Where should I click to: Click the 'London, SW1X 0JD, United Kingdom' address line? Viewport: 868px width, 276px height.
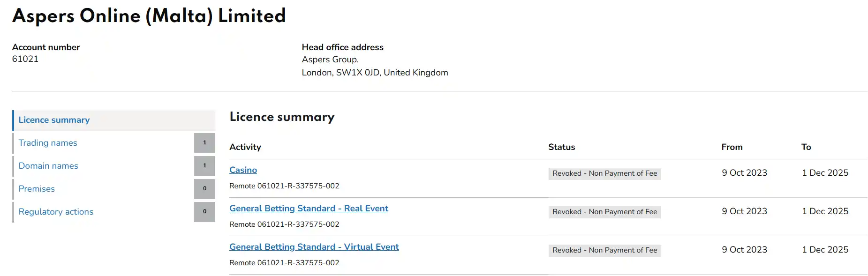(375, 73)
